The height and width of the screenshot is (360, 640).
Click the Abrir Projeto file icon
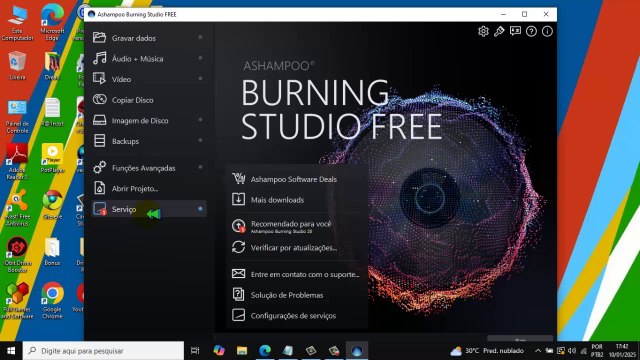pyautogui.click(x=99, y=188)
